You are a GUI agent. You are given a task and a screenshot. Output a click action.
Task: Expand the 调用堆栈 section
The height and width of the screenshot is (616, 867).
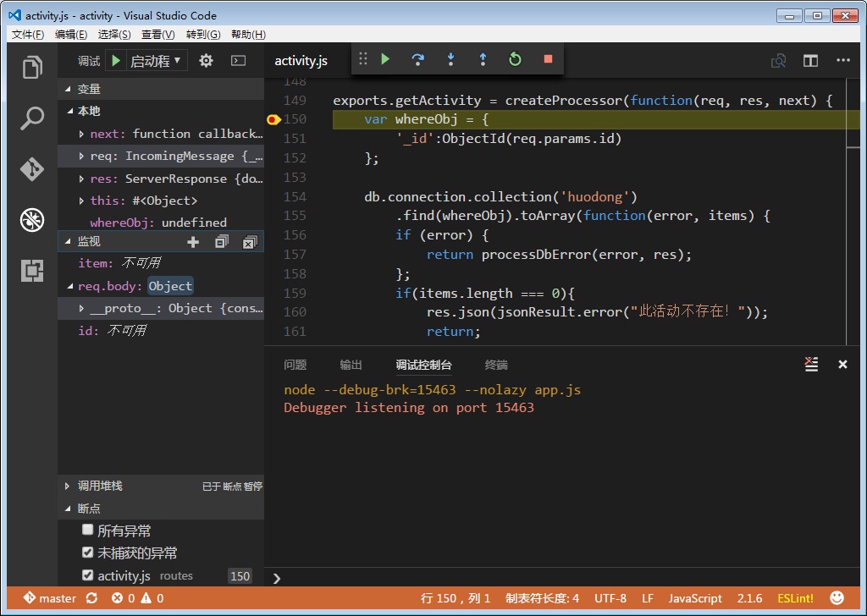pyautogui.click(x=68, y=486)
